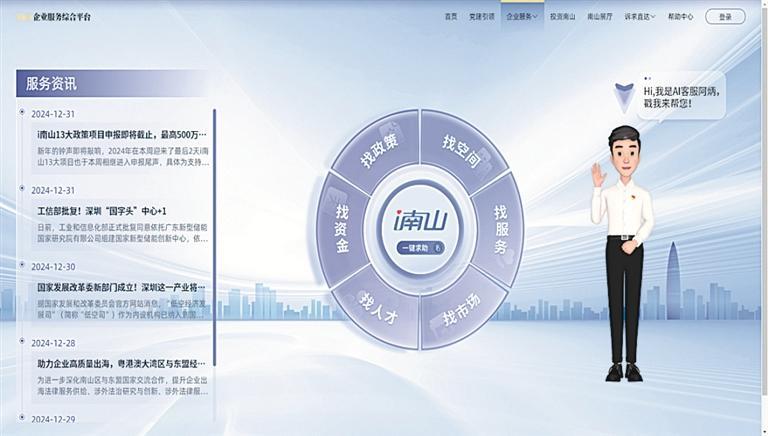Select the 找政策 wheel segment
Viewport: 768px width, 436px height.
pos(380,149)
